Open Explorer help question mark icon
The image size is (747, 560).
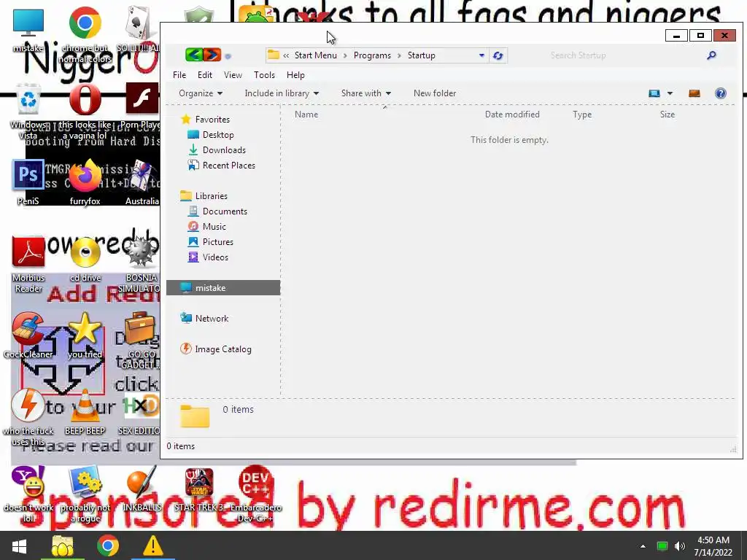pos(720,93)
